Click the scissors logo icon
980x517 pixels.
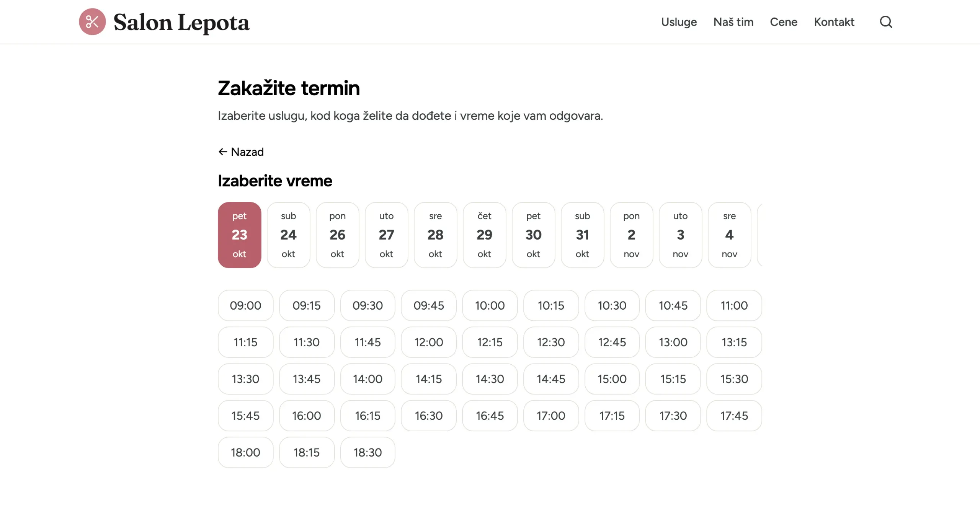(92, 22)
